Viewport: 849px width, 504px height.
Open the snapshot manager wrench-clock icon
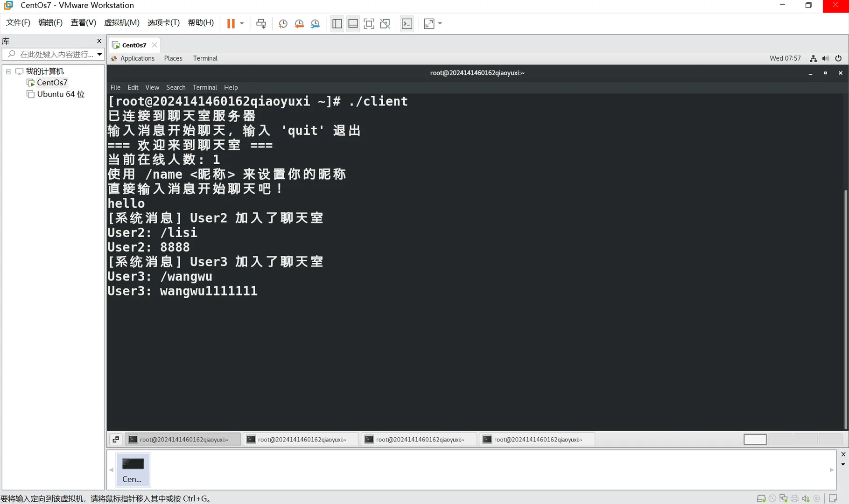click(316, 24)
